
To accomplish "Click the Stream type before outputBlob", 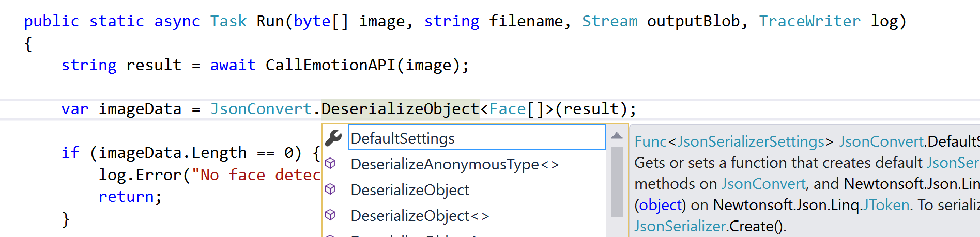I will coord(609,21).
